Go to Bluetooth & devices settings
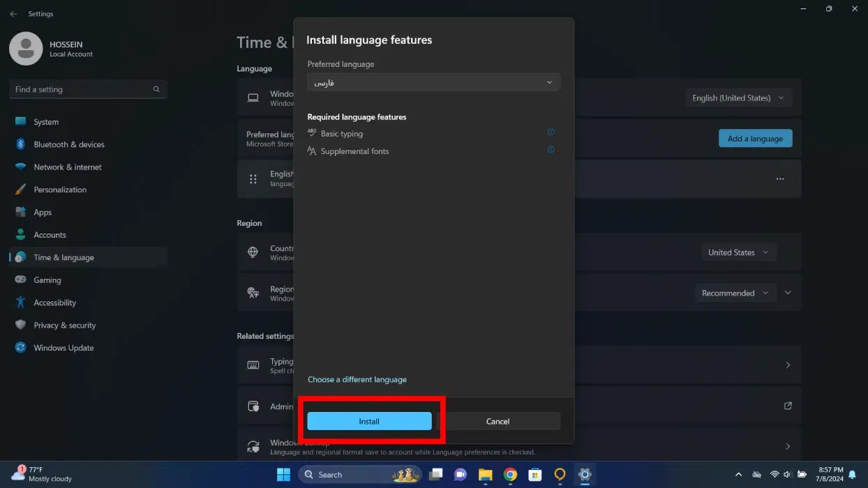The image size is (868, 488). tap(69, 144)
